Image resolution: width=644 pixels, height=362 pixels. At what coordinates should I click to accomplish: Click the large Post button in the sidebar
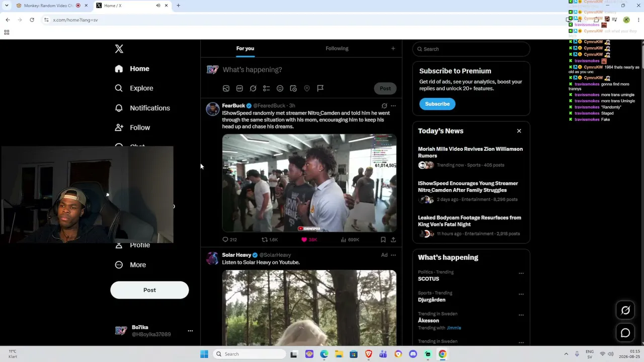coord(149,290)
